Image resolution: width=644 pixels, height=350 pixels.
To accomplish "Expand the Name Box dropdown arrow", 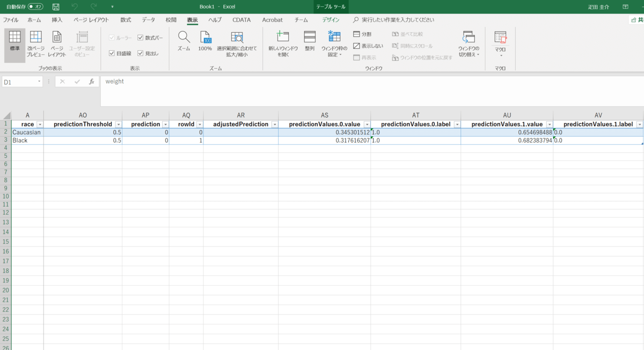I will (39, 82).
